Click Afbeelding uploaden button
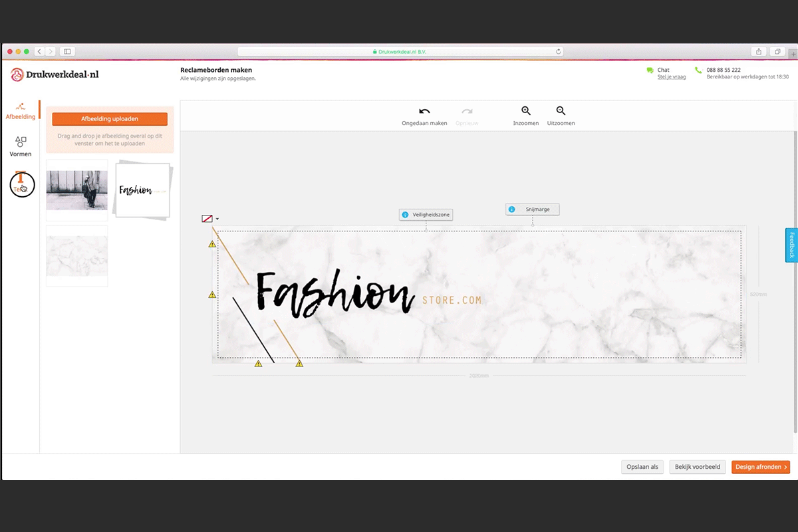Screen dimensions: 798x532 pyautogui.click(x=110, y=119)
